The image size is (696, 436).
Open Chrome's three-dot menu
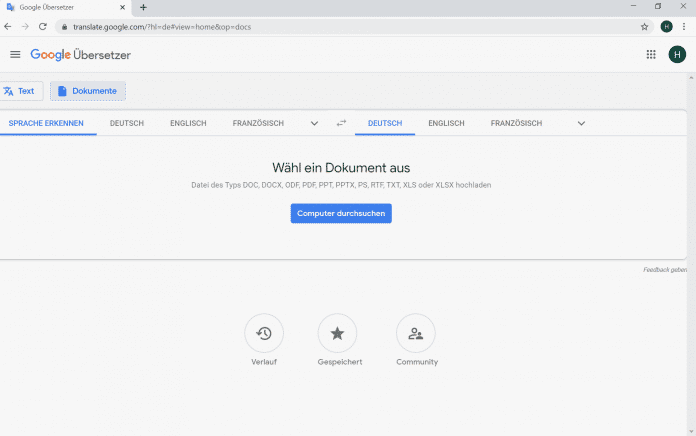point(685,26)
